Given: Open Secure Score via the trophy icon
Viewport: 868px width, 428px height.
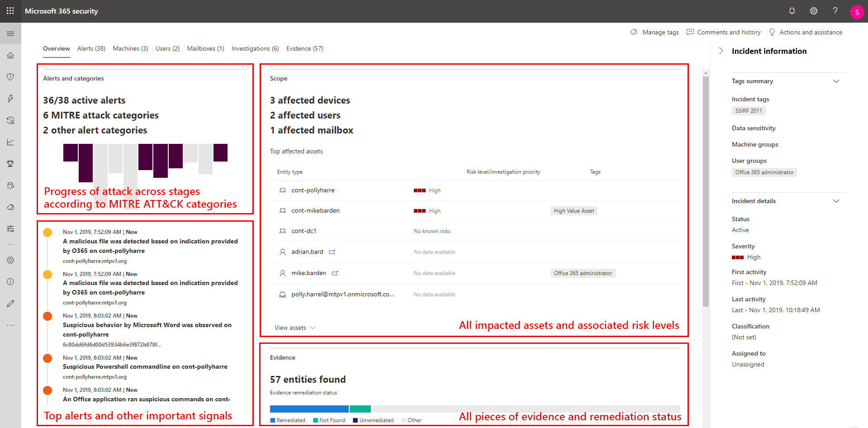Looking at the screenshot, I should coord(10,163).
